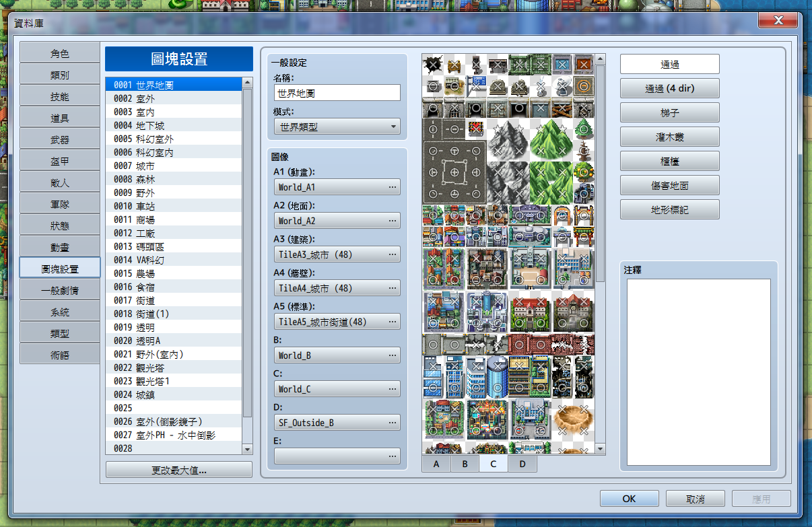Click the 注釋 note text area

(699, 372)
